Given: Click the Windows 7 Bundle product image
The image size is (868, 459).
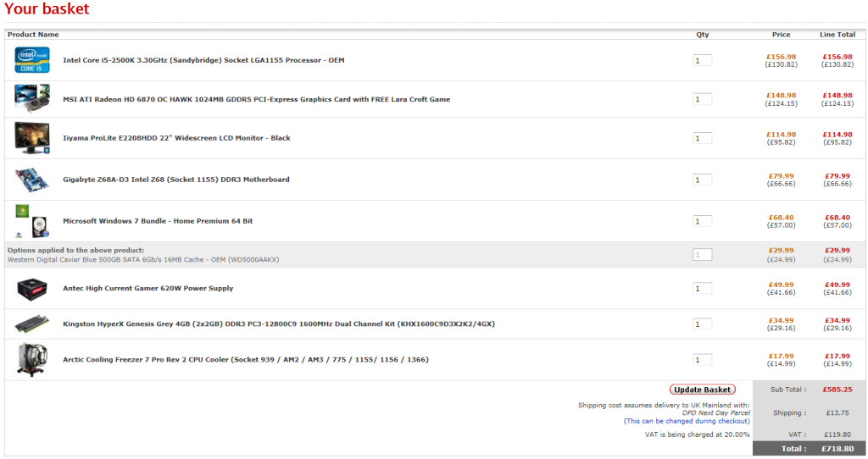Looking at the screenshot, I should pos(32,221).
